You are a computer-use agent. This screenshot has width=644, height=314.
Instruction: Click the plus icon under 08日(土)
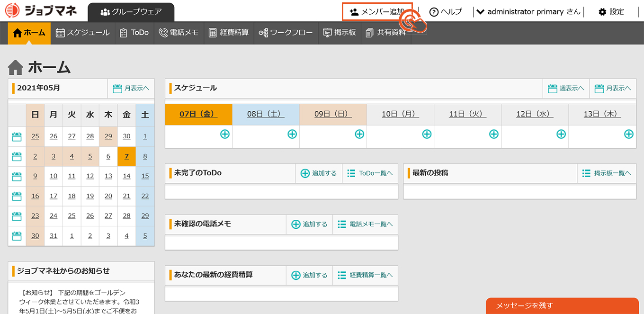292,134
